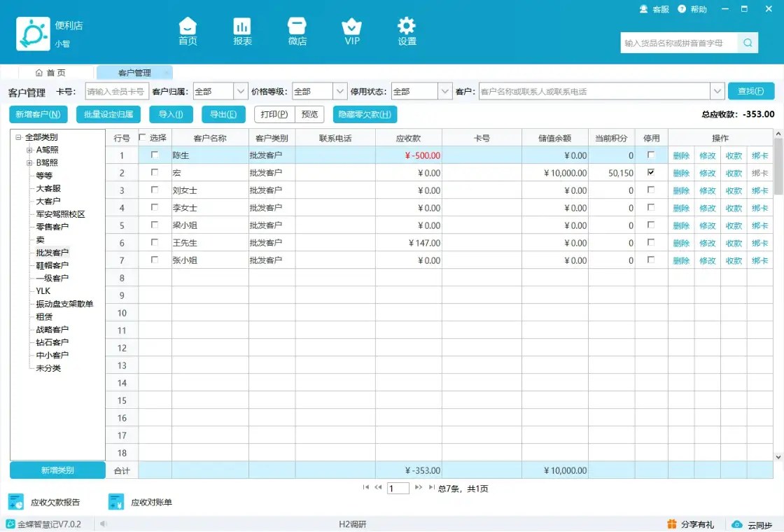Expand the B驾照 tree node

pos(29,162)
